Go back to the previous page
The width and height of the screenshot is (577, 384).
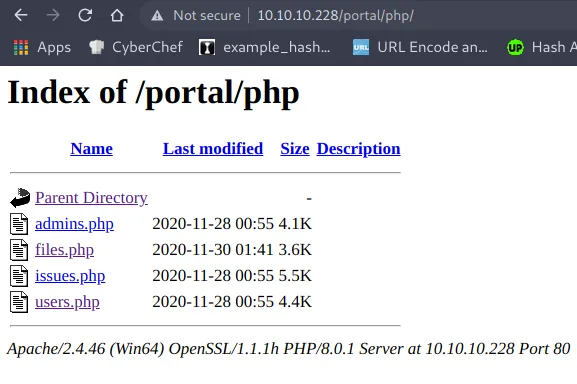click(21, 15)
